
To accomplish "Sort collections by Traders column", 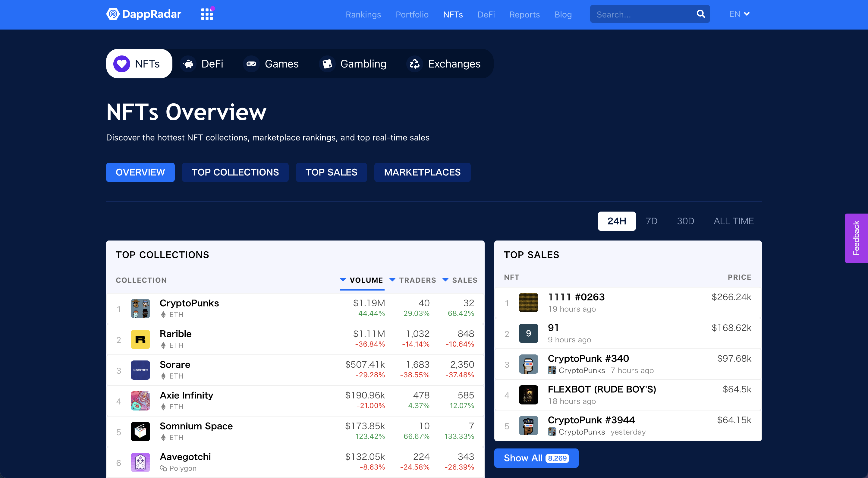I will click(x=413, y=280).
